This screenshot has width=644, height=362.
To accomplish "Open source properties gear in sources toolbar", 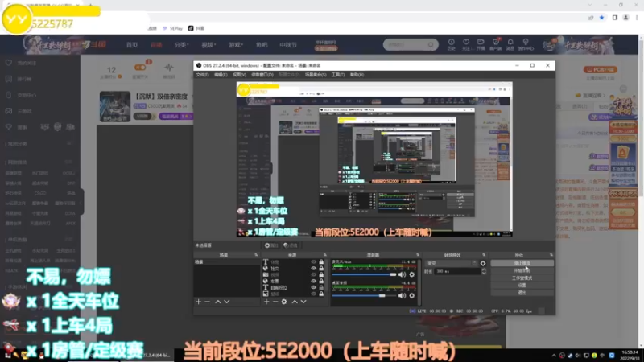I will (284, 302).
